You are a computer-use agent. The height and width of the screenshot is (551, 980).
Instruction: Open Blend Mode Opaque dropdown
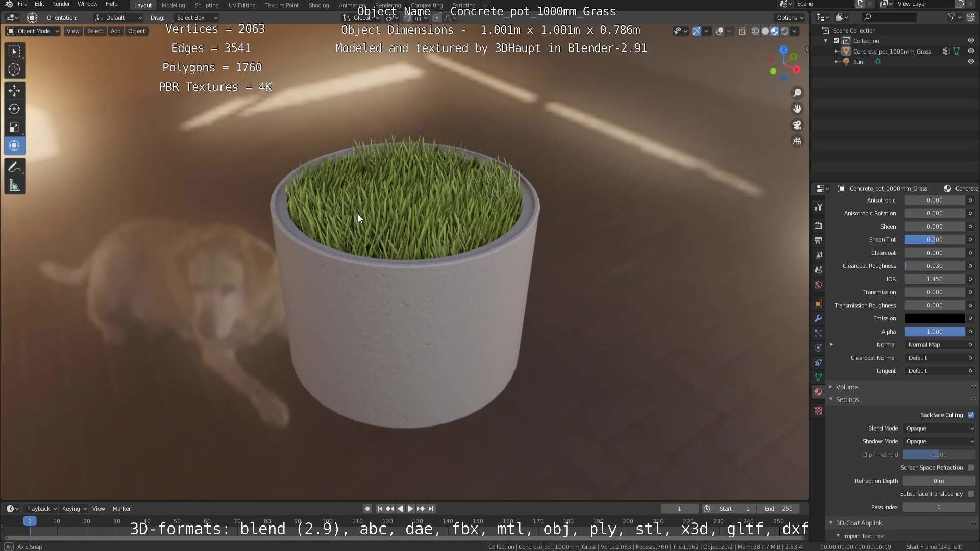939,429
